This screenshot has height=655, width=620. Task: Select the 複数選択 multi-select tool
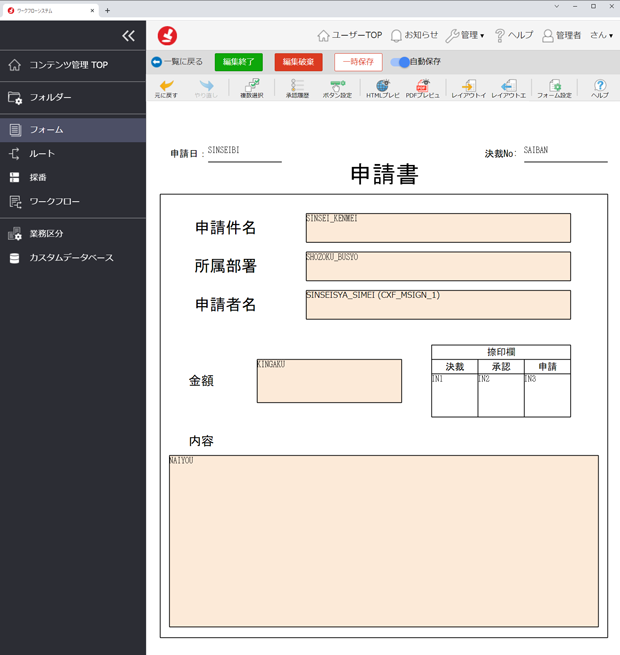pyautogui.click(x=252, y=88)
